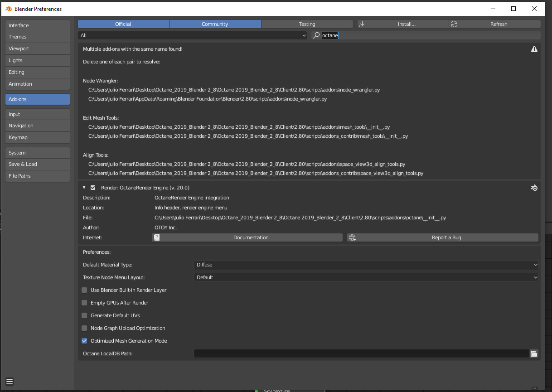Click the search magnifier icon
The width and height of the screenshot is (552, 392).
click(x=317, y=35)
